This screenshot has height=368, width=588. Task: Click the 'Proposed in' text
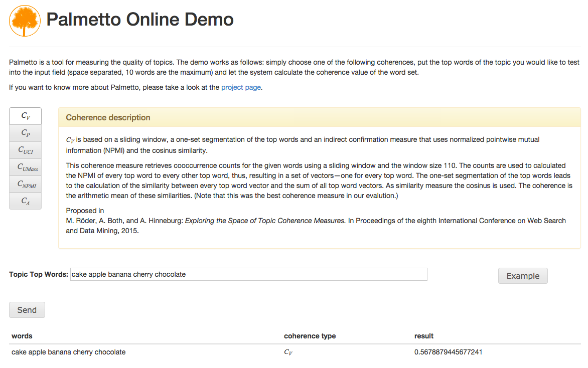point(85,211)
